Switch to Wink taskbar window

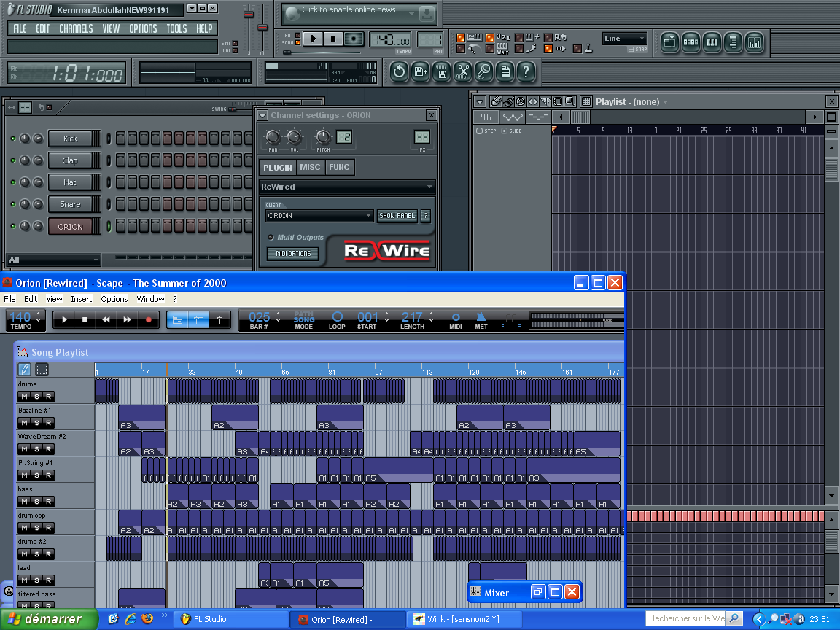(464, 619)
